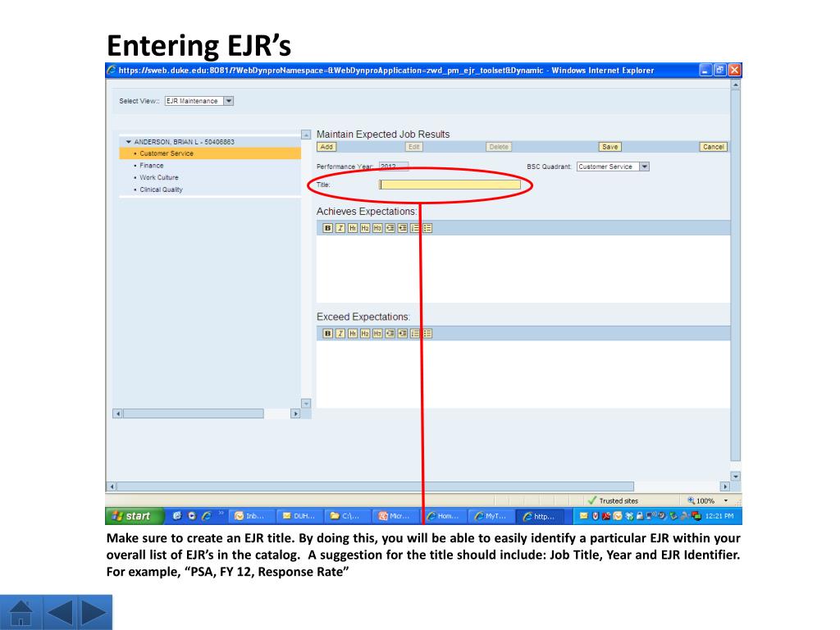Screen dimensions: 840x630
Task: Toggle Bold in the Achieves Expectations editor
Action: [327, 228]
